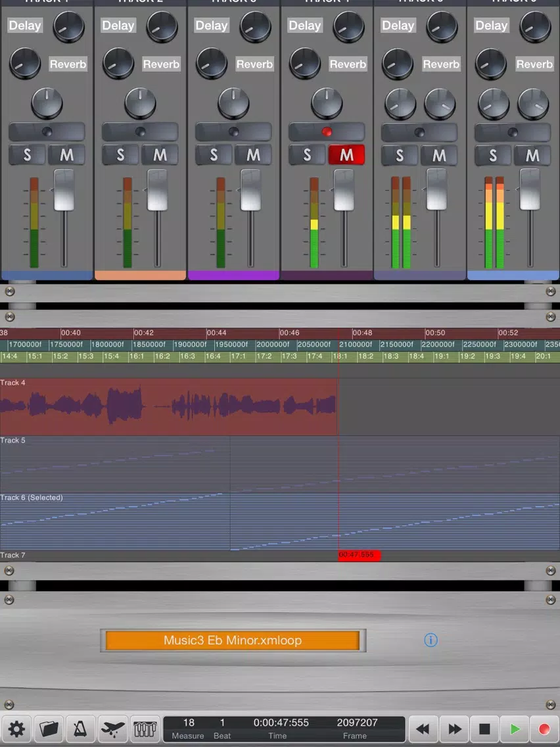Arm Track 1 with its record-enable dot button

[x=47, y=132]
